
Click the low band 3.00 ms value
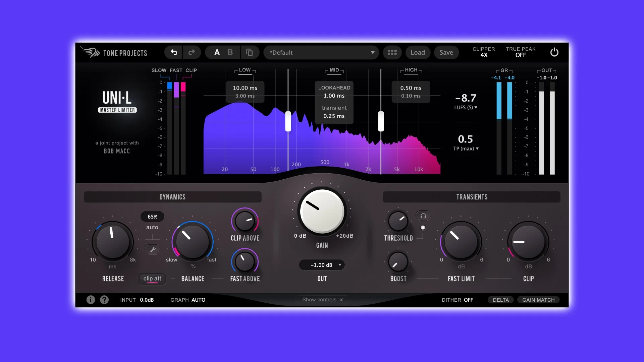point(245,96)
